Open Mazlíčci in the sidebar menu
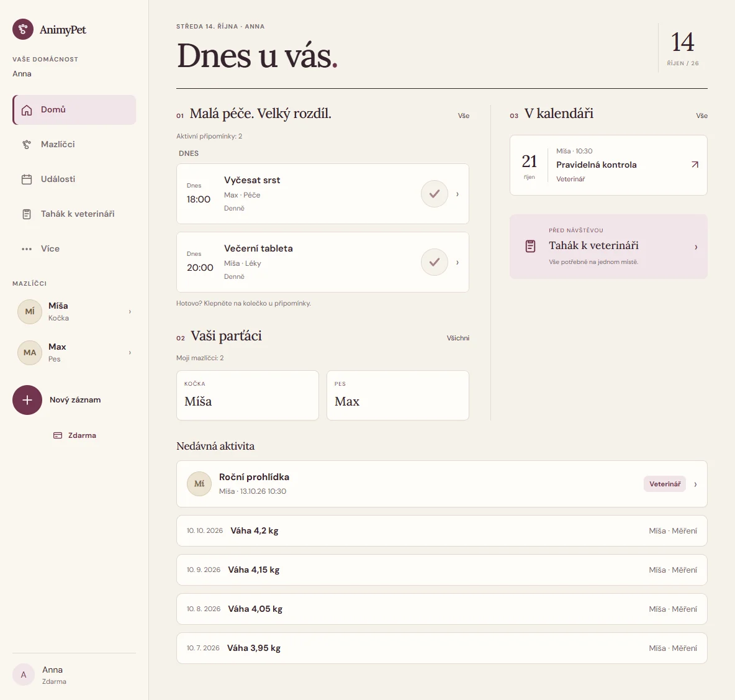The image size is (735, 700). (x=74, y=144)
